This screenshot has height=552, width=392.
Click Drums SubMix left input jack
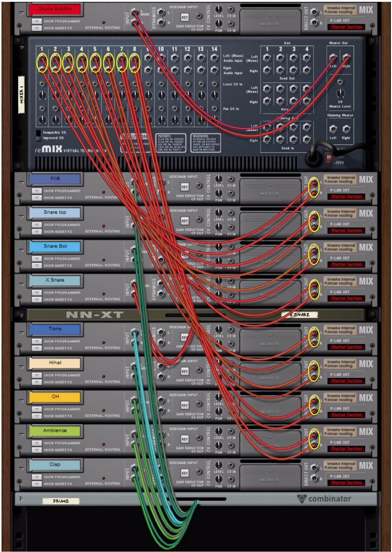(135, 12)
